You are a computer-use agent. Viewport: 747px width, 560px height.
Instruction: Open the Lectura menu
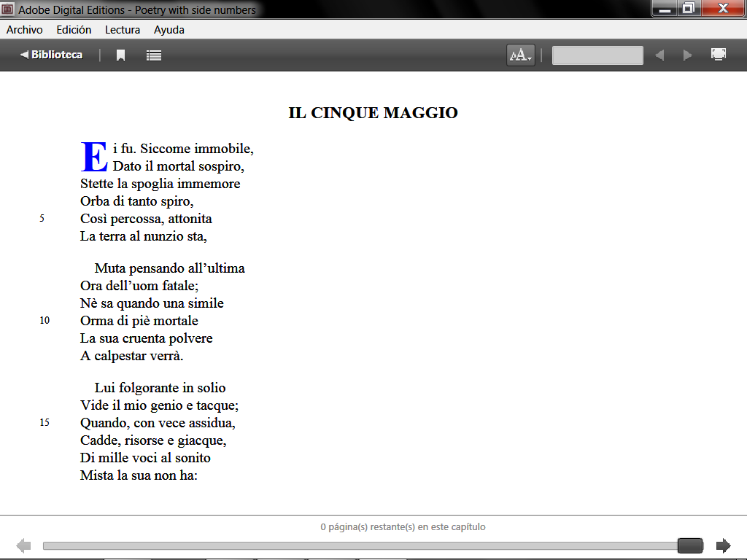tap(123, 29)
